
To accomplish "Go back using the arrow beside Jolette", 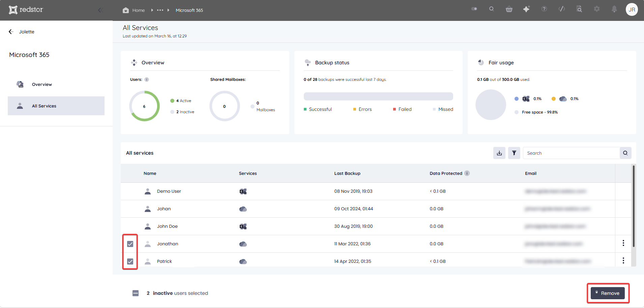I will [11, 32].
